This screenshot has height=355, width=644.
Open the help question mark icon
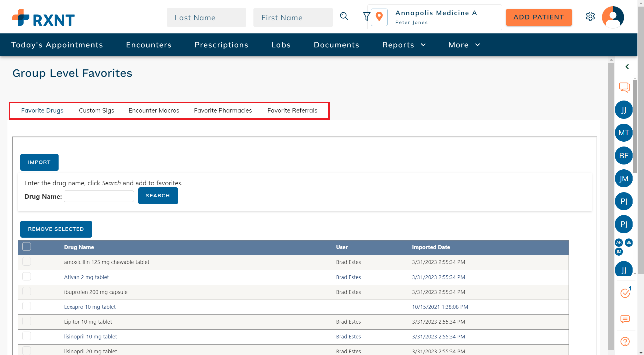click(x=625, y=342)
